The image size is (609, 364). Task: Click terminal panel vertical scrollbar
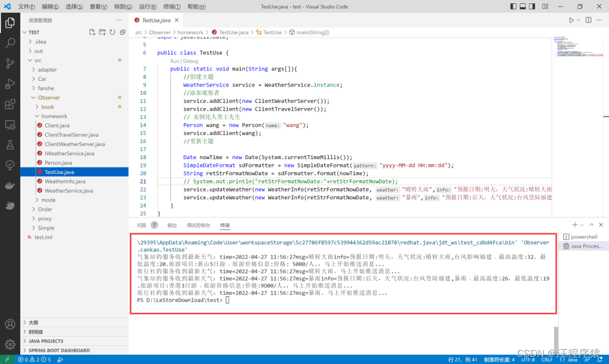[x=556, y=338]
